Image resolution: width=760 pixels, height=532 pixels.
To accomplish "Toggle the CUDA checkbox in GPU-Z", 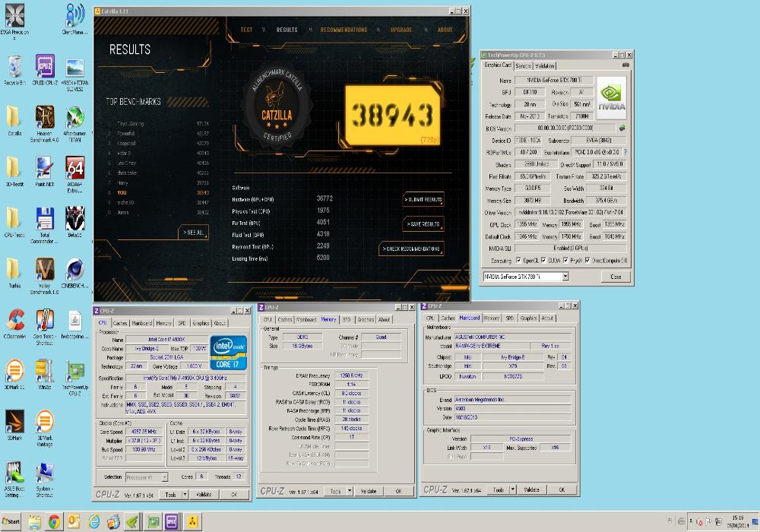I will click(543, 261).
